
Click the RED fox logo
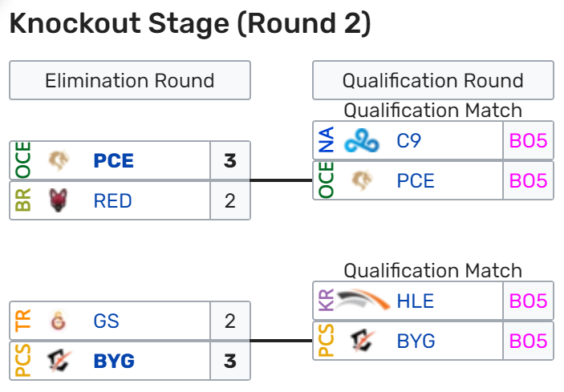point(59,200)
